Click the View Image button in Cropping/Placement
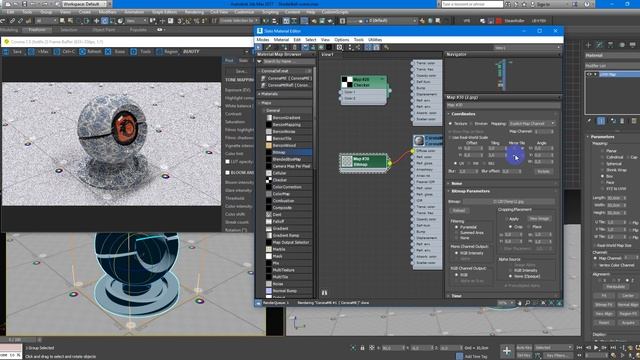 coord(539,219)
